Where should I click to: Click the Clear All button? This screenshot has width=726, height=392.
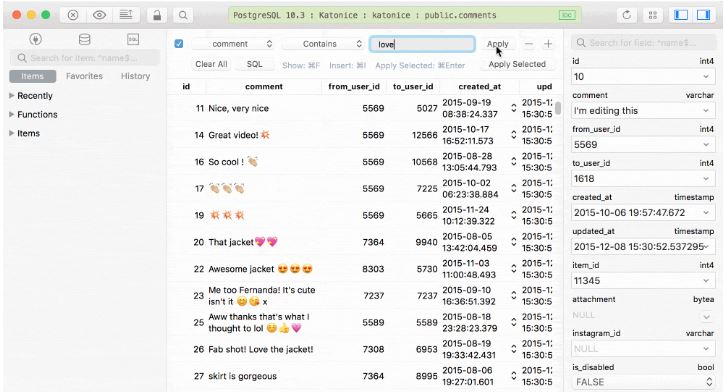211,64
